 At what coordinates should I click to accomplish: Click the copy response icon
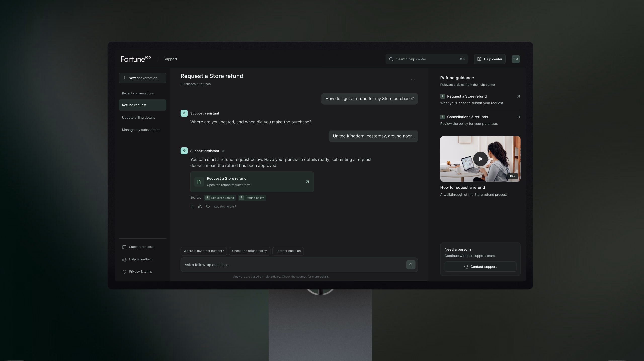[x=192, y=206]
